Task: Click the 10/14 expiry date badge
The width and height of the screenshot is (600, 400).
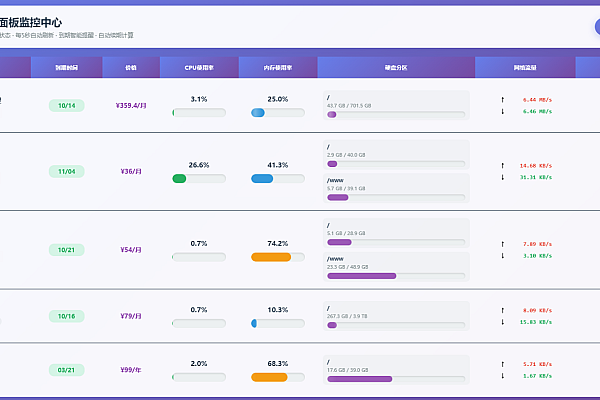Action: pyautogui.click(x=67, y=105)
